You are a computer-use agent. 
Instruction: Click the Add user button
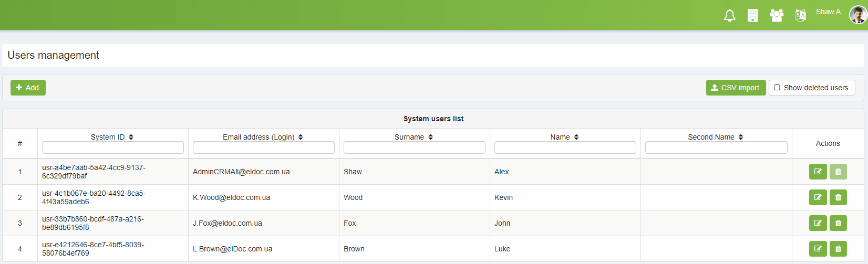pos(28,88)
